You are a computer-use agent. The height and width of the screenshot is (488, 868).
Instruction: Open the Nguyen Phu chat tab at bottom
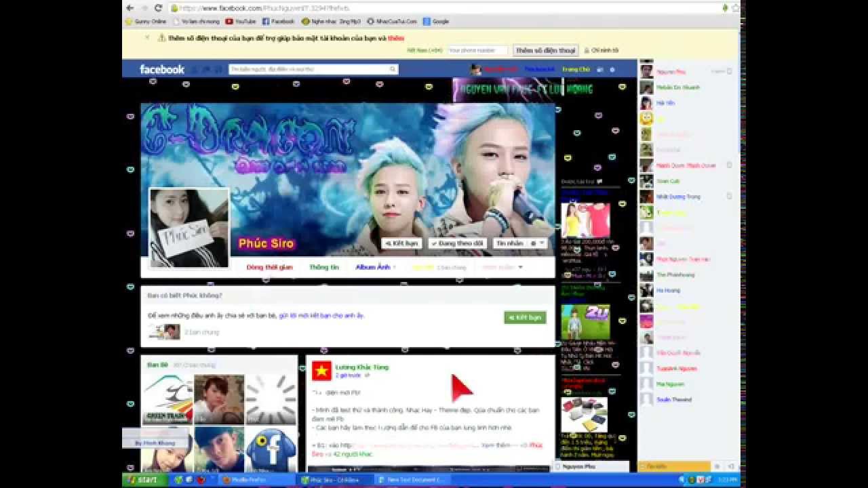coord(592,466)
